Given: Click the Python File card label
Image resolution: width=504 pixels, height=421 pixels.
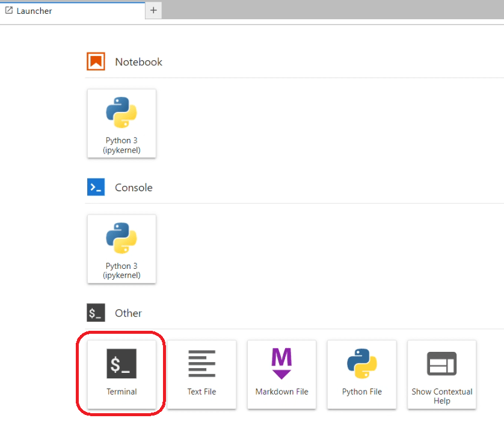Looking at the screenshot, I should click(x=361, y=392).
